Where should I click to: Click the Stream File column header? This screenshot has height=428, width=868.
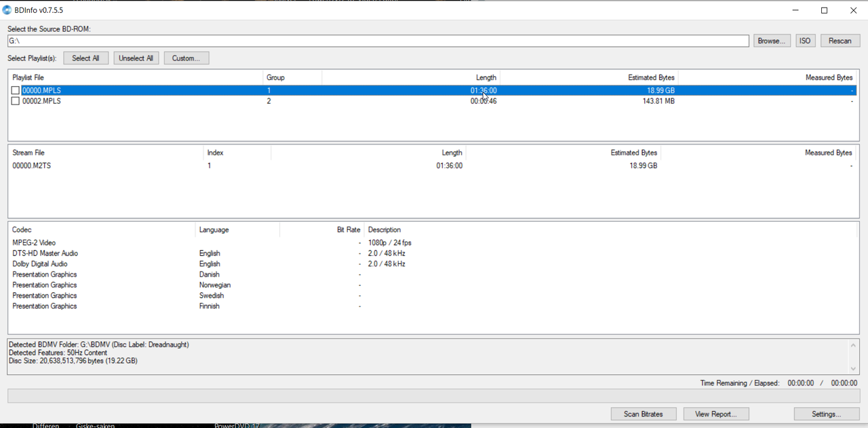pyautogui.click(x=106, y=153)
